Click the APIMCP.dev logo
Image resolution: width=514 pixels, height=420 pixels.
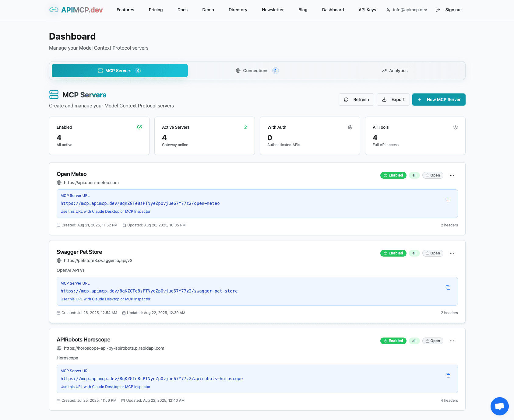click(x=75, y=9)
